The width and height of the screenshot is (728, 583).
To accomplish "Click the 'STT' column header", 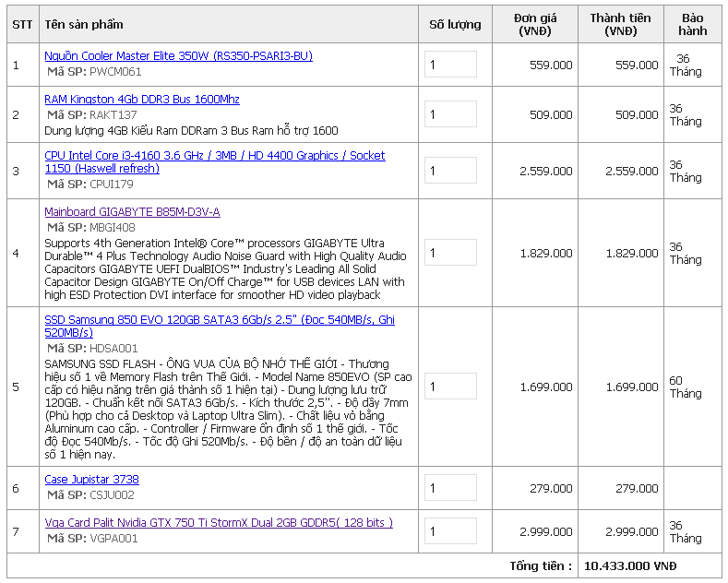I will tap(22, 25).
